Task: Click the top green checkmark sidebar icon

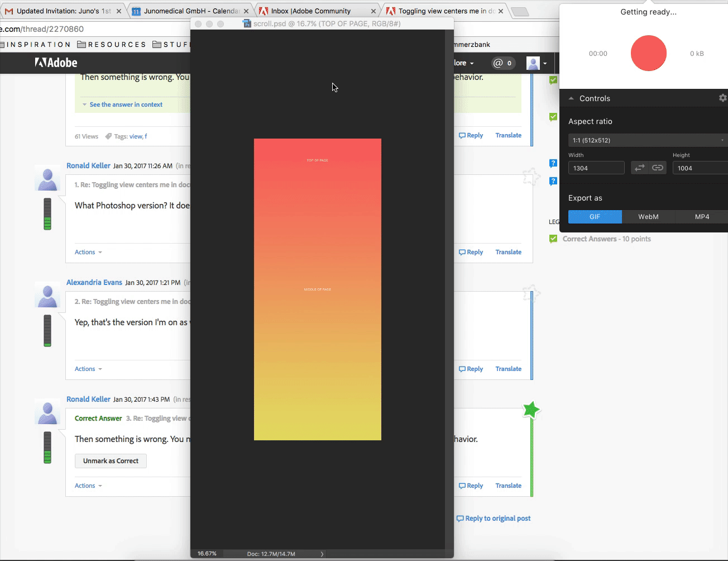Action: pos(553,80)
